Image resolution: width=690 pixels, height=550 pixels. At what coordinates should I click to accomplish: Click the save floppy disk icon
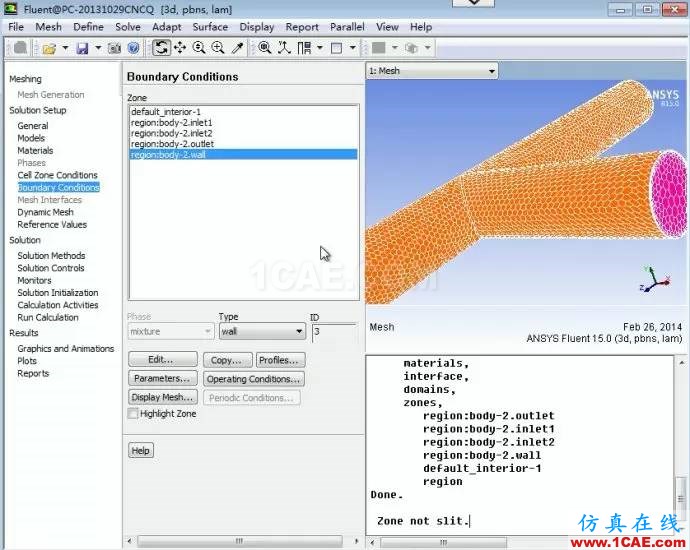click(x=82, y=48)
